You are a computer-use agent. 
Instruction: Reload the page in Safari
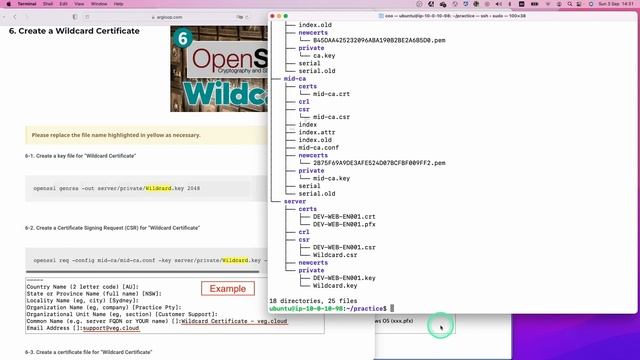(247, 17)
